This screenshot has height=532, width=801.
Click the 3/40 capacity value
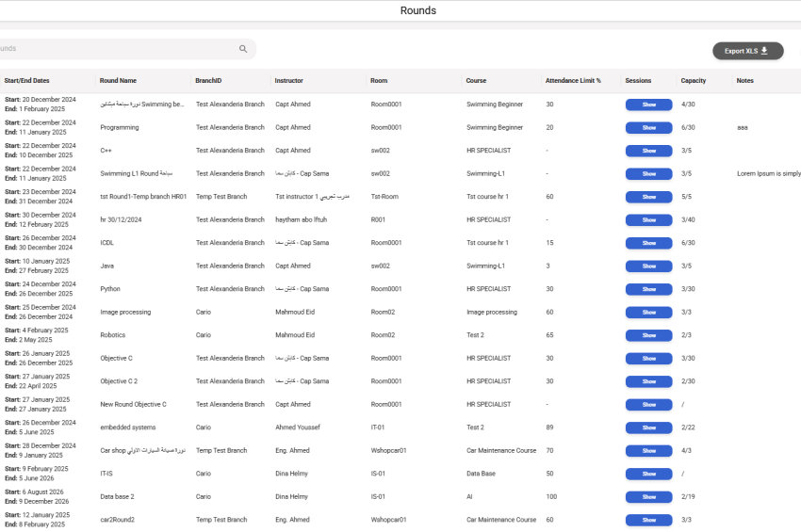pyautogui.click(x=688, y=220)
